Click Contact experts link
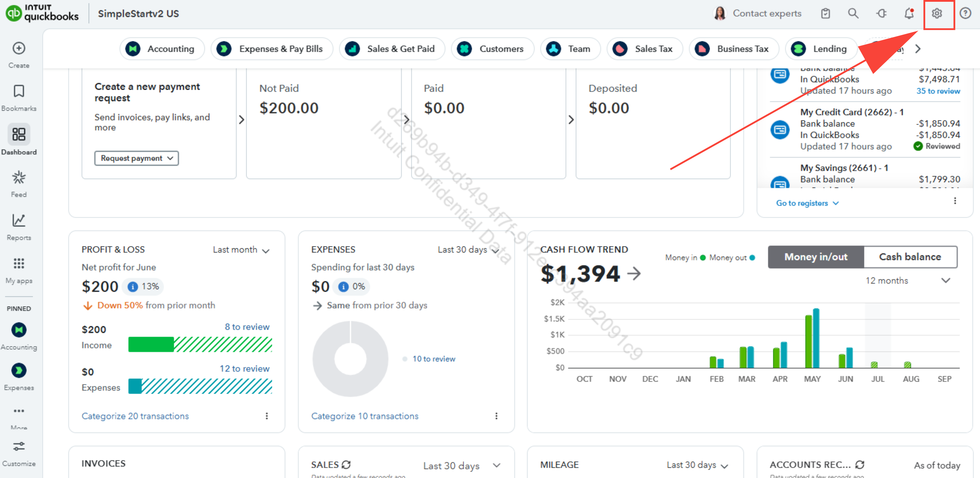Screen dimensions: 980x478 [767, 14]
